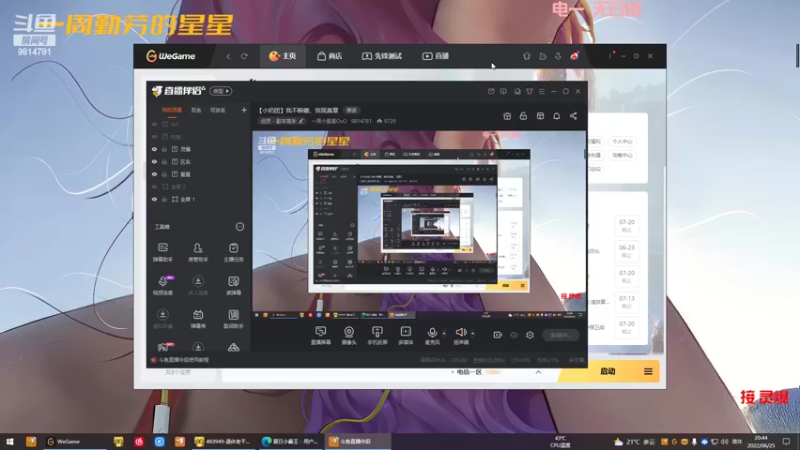Click the gift box icon in the stream header
The height and width of the screenshot is (450, 800).
point(507,116)
